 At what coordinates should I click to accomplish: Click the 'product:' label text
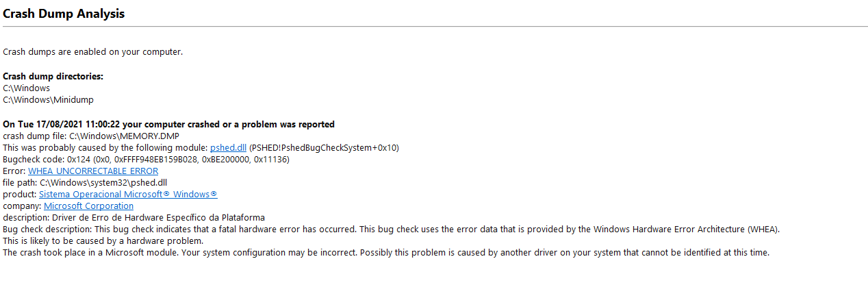point(19,195)
